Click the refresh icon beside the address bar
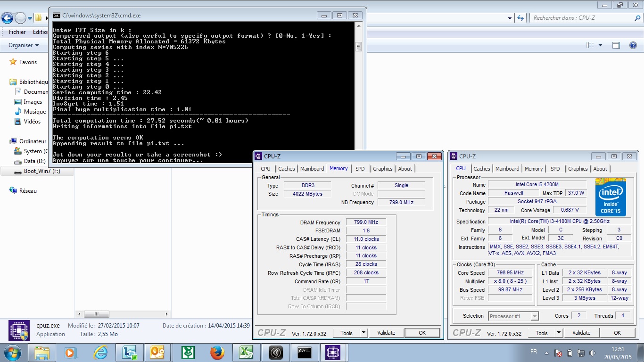The height and width of the screenshot is (362, 644). (520, 18)
